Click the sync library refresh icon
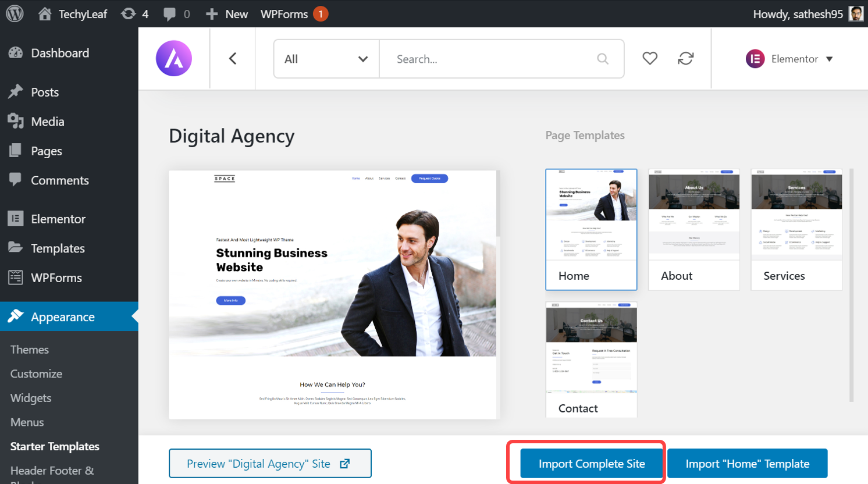The image size is (868, 484). point(686,58)
